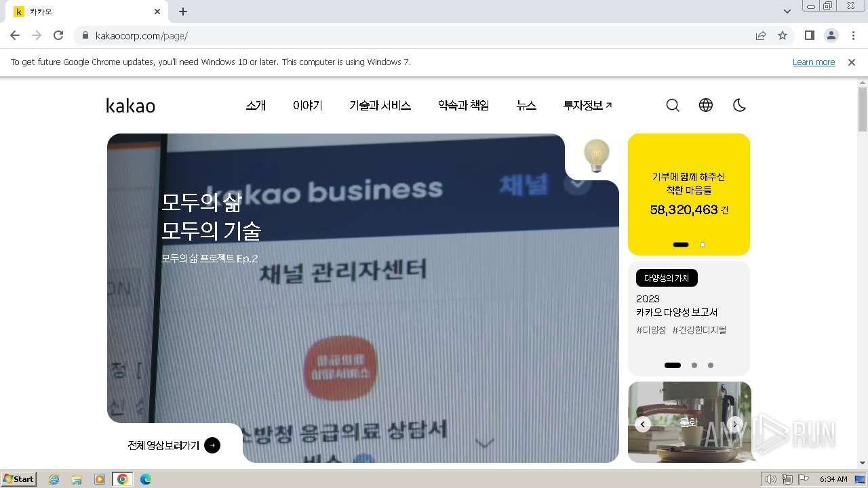Click the 6:34 AM clock
Image resolution: width=868 pixels, height=488 pixels.
[833, 479]
